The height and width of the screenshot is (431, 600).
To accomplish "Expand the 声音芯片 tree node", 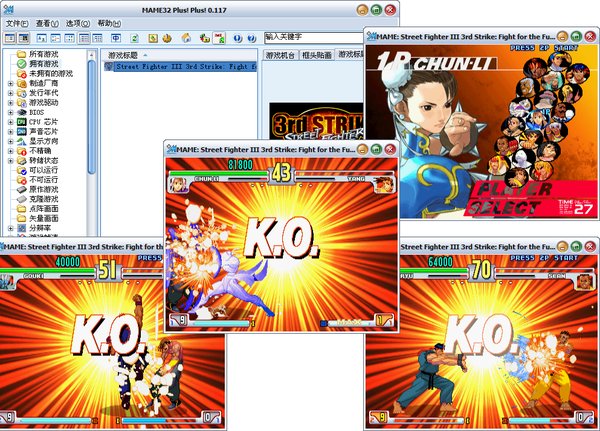I will 10,132.
